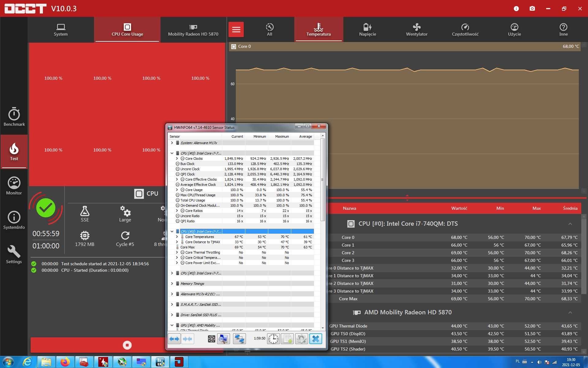
Task: Click HWiNFO collapse columns arrows button
Action: pos(187,339)
